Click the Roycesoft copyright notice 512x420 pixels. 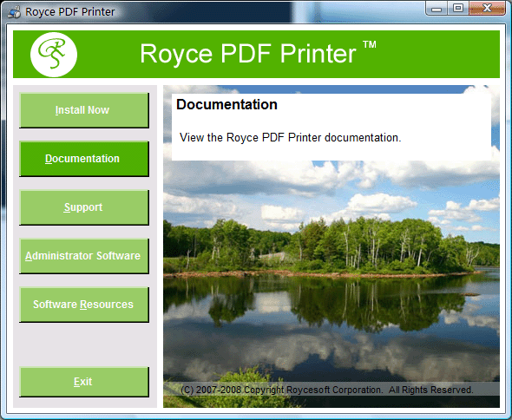(327, 390)
